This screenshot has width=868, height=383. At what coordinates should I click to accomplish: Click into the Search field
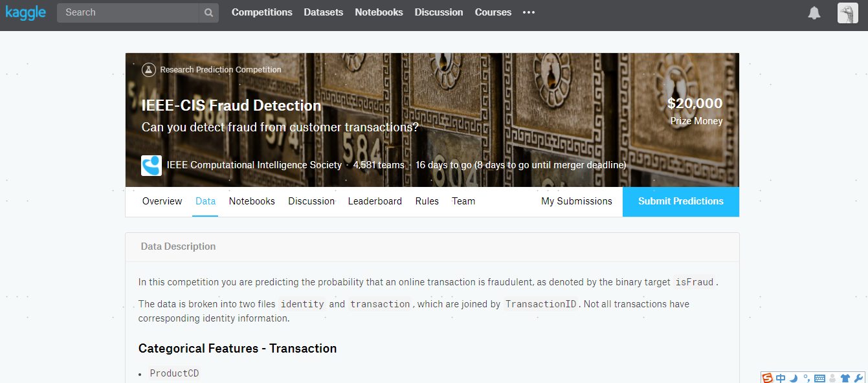[126, 12]
